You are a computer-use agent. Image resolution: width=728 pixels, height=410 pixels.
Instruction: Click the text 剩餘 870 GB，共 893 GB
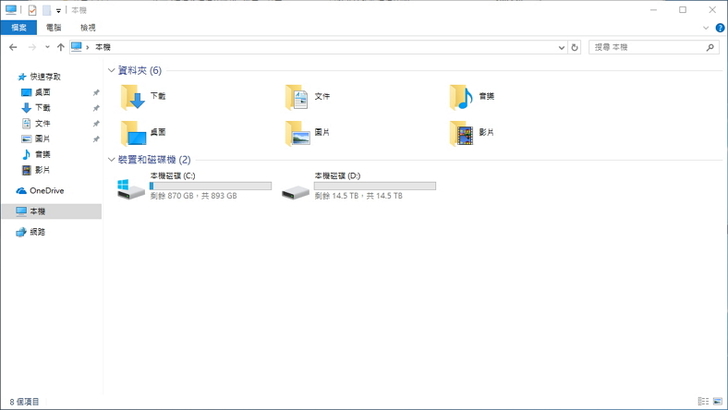[x=194, y=196]
